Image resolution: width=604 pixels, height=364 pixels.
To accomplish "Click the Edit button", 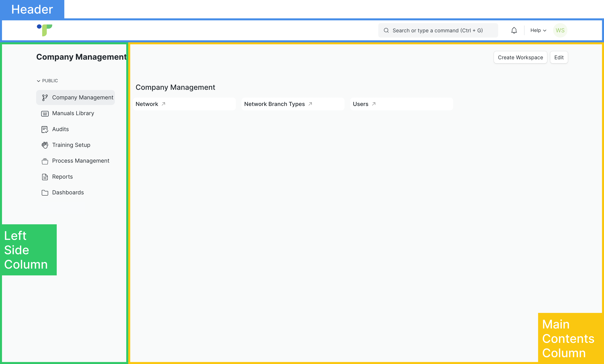I will pyautogui.click(x=559, y=57).
